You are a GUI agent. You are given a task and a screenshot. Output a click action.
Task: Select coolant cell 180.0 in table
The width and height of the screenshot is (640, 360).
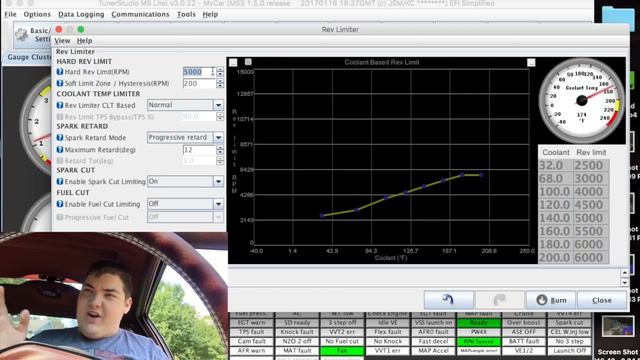[x=555, y=244]
